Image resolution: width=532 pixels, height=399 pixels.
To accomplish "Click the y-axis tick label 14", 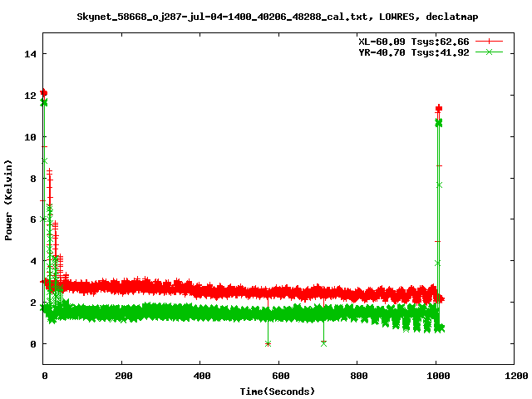I will 30,54.
